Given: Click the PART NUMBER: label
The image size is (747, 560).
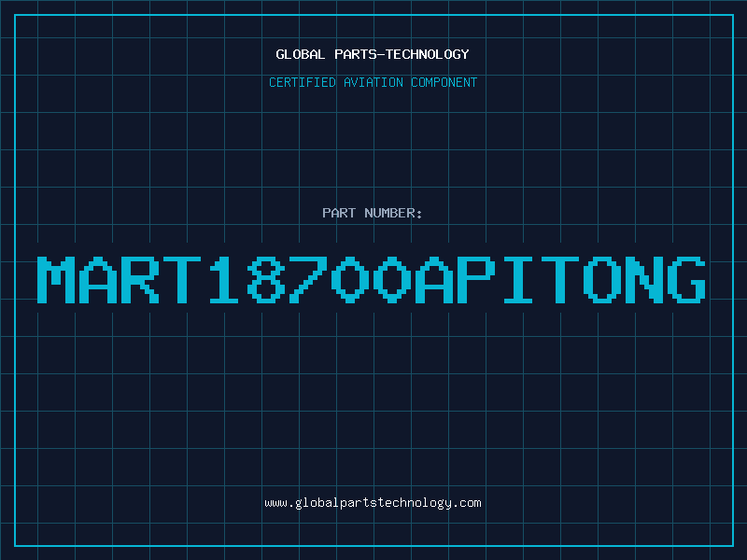Looking at the screenshot, I should click(x=373, y=213).
